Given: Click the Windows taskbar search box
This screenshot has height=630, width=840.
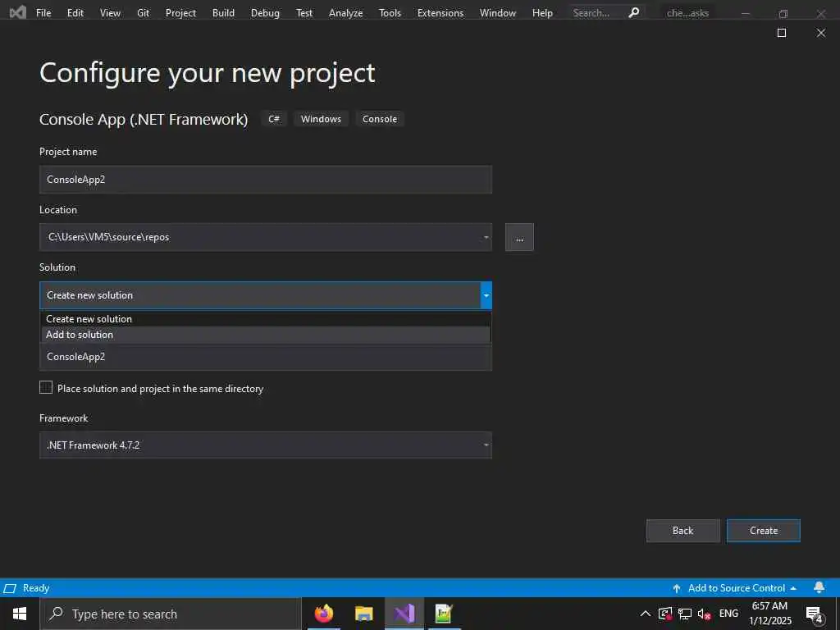Looking at the screenshot, I should [171, 614].
